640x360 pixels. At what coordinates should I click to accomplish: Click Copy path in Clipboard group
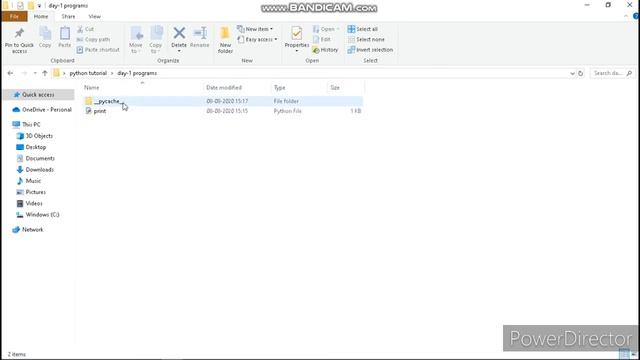point(93,40)
